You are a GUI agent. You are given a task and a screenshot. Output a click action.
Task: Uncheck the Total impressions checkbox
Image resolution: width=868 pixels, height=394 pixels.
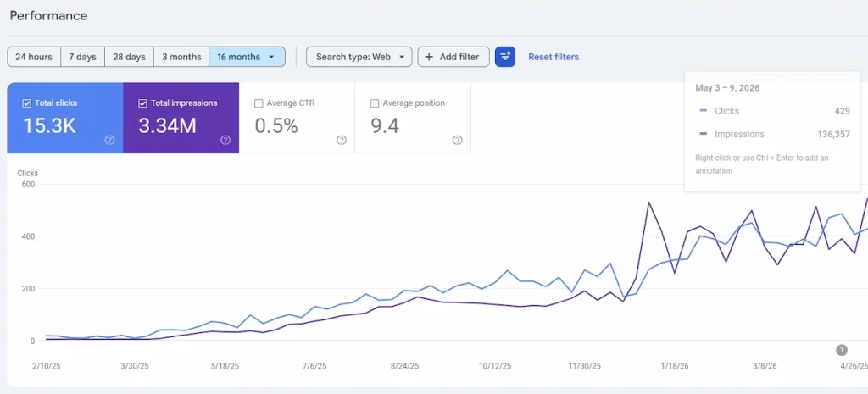click(142, 103)
